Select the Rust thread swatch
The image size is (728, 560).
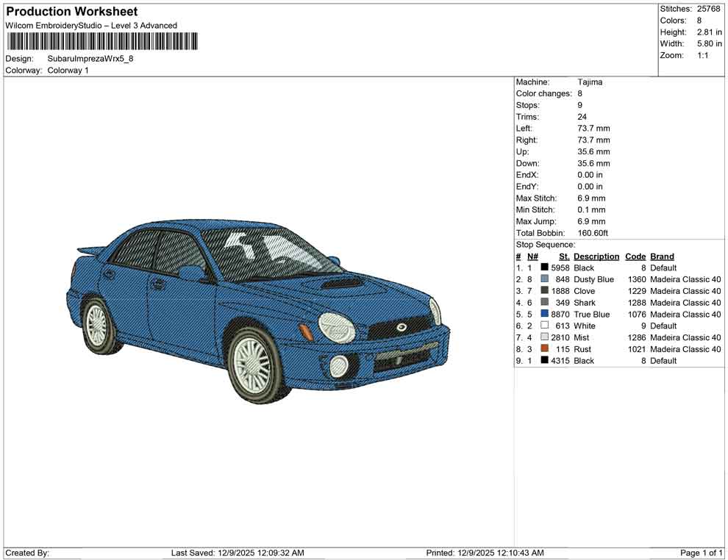pos(544,349)
